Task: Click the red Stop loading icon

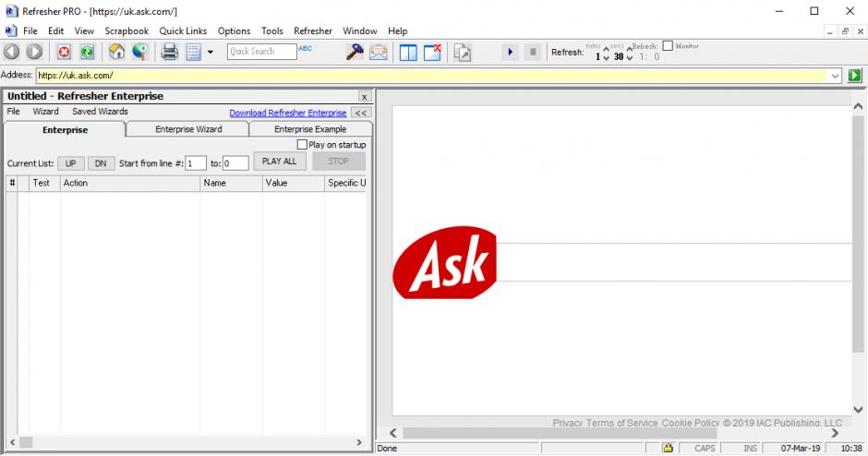Action: point(65,52)
